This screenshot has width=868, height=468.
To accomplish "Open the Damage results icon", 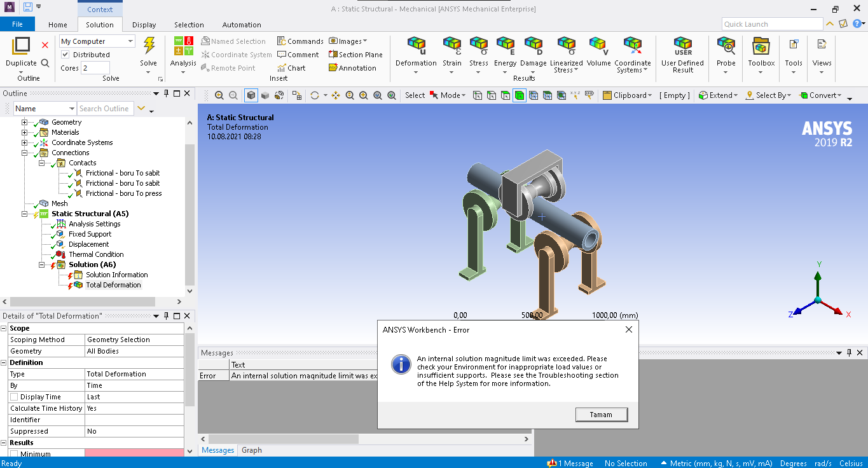I will point(533,46).
